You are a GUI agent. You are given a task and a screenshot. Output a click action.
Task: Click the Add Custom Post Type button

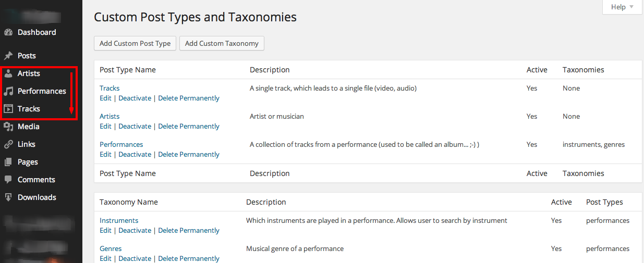(x=135, y=43)
